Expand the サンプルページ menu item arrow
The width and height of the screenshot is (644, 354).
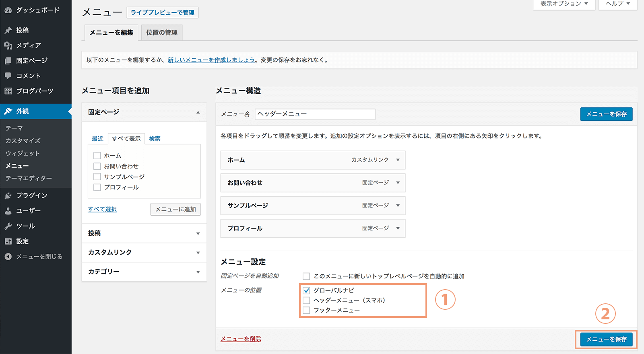(398, 206)
